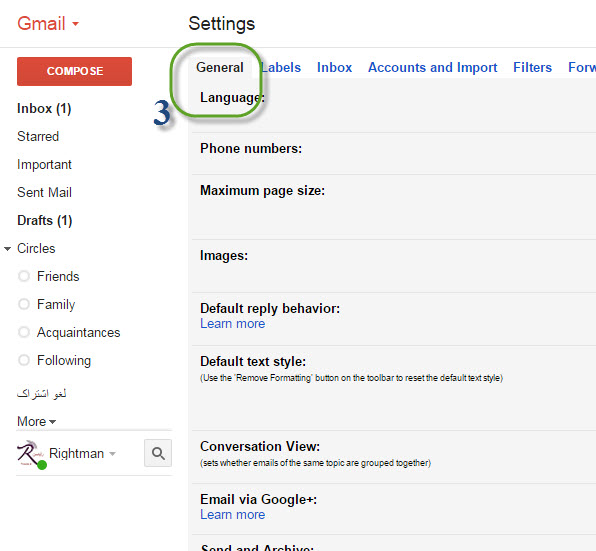Open the Following circle
Screen dimensions: 596x551
coord(64,361)
